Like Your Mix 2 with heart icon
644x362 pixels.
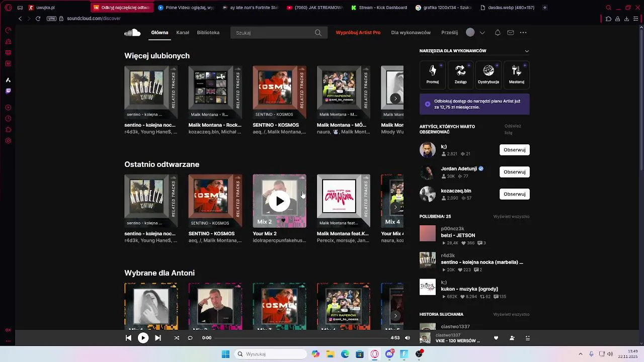pos(283,221)
